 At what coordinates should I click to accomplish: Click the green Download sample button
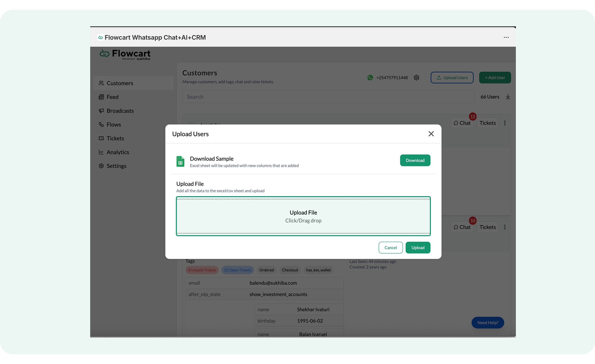415,160
